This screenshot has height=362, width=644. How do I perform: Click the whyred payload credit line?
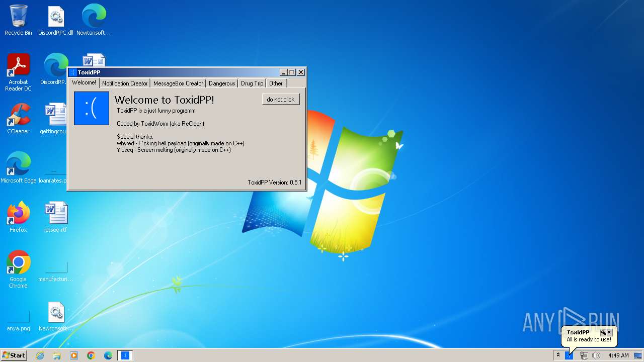pyautogui.click(x=181, y=143)
